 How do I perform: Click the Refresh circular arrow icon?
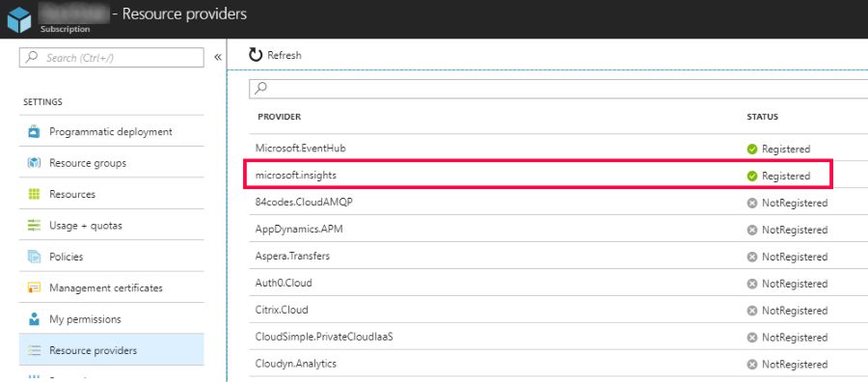pyautogui.click(x=256, y=55)
